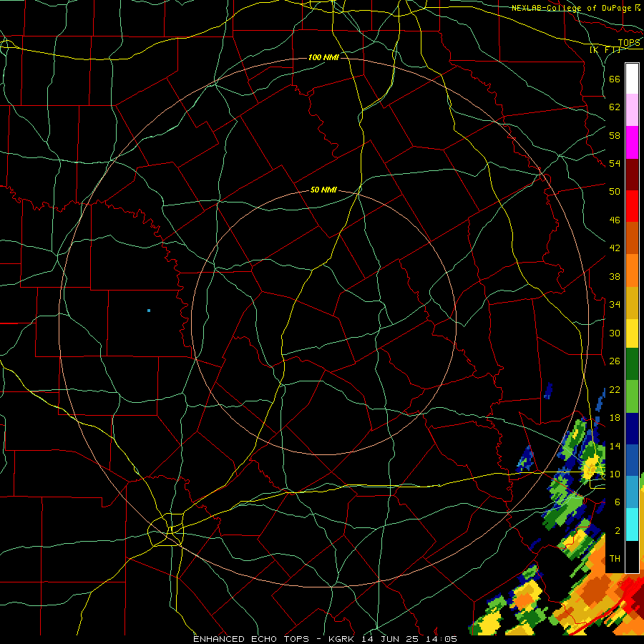Image resolution: width=644 pixels, height=644 pixels.
Task: Click the TH label in the legend
Action: click(615, 559)
